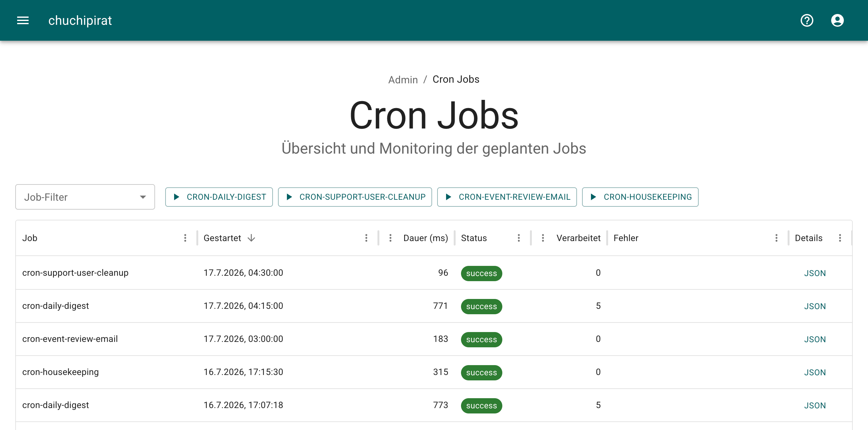Image resolution: width=868 pixels, height=430 pixels.
Task: Open JSON details for cron-event-review-email
Action: [x=815, y=339]
